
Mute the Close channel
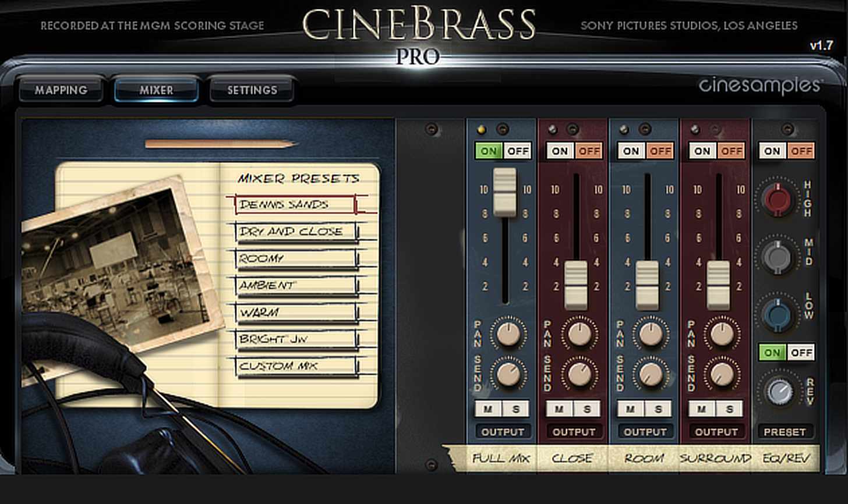point(559,409)
